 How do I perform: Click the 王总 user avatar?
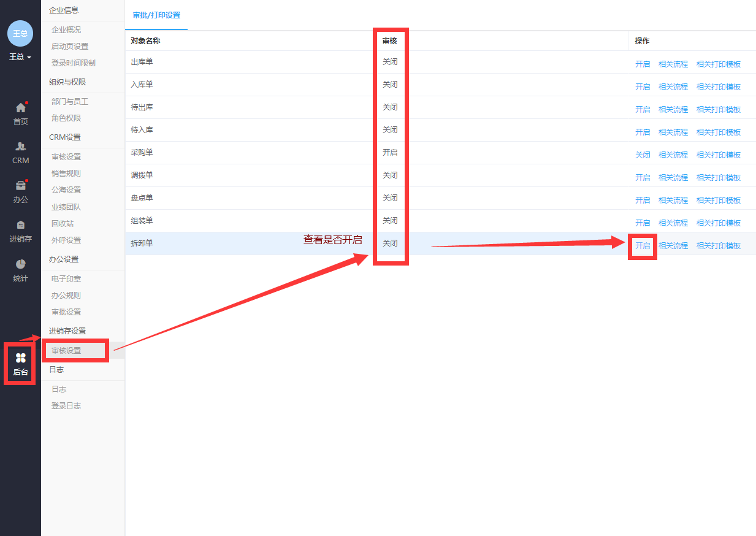coord(20,33)
